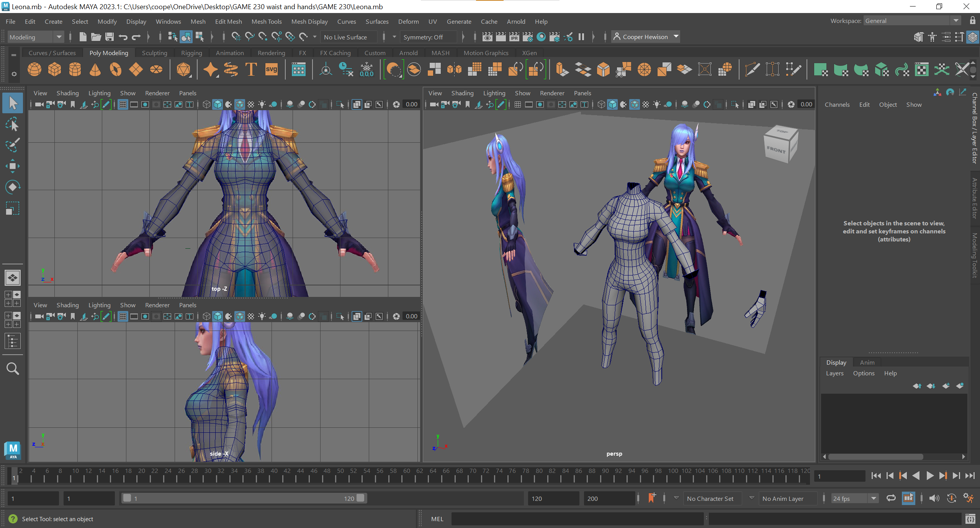Image resolution: width=980 pixels, height=528 pixels.
Task: Click the layer editor horizontal scrollbar
Action: click(875, 456)
